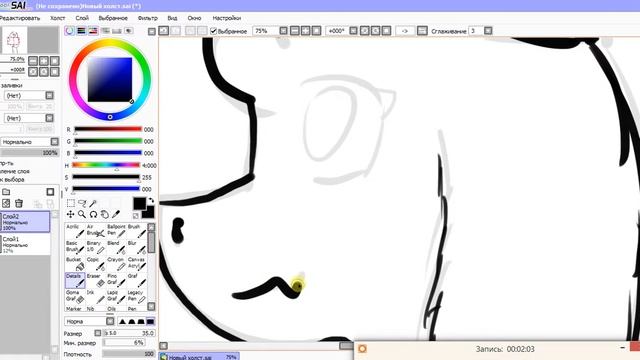Select the eyedropper color picker tool
This screenshot has width=640, height=360.
coord(116,214)
